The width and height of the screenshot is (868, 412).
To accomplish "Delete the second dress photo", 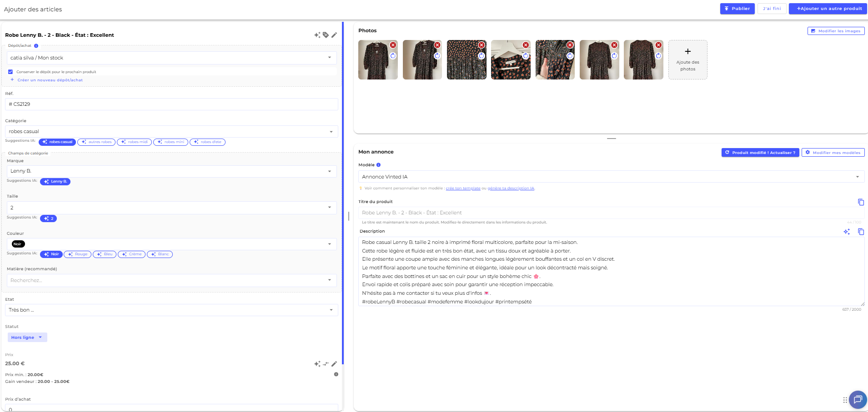I will coord(437,45).
